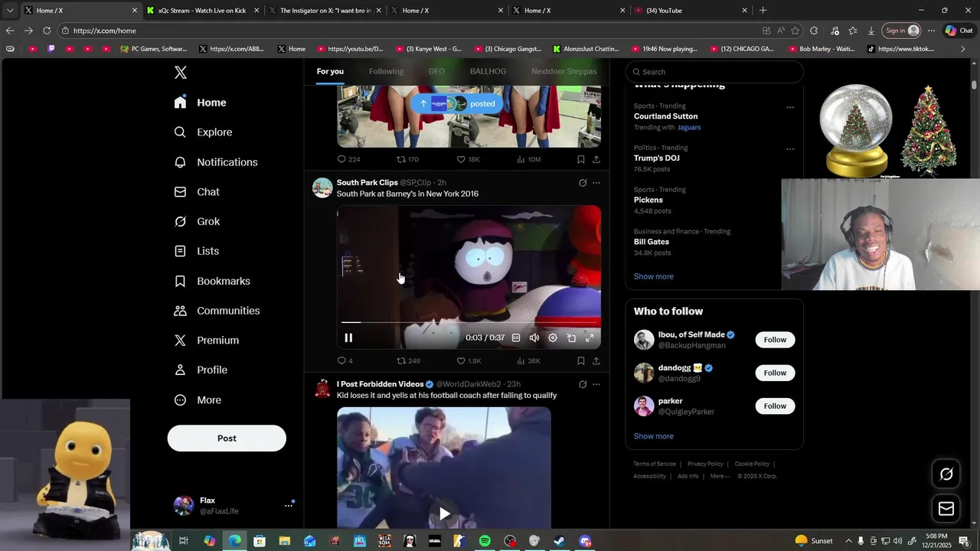Image resolution: width=980 pixels, height=551 pixels.
Task: Play the football coach video
Action: tap(444, 514)
